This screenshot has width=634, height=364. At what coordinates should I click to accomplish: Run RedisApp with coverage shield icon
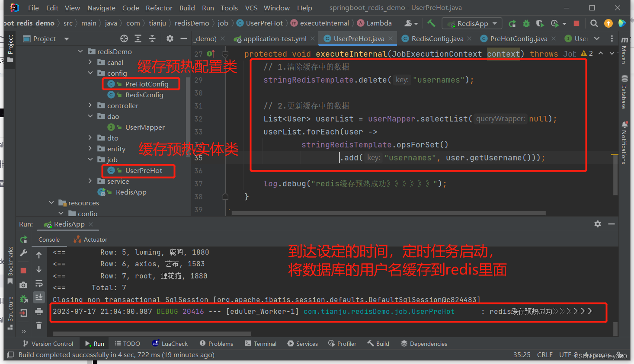point(540,23)
